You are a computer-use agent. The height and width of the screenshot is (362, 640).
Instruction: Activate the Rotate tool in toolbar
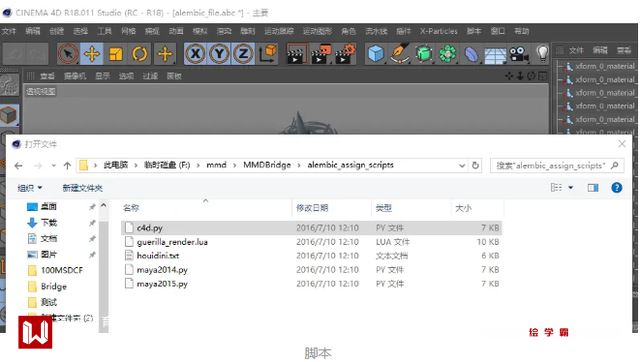coord(140,54)
